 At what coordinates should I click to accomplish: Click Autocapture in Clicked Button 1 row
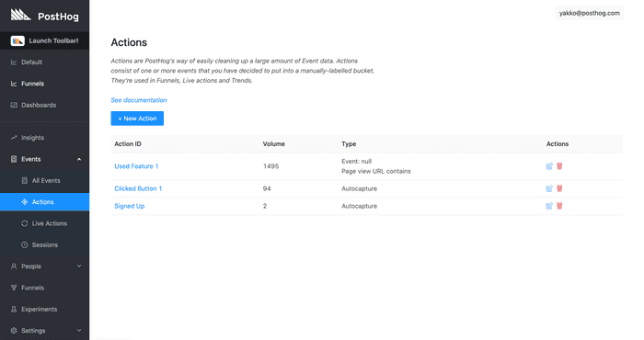point(360,188)
